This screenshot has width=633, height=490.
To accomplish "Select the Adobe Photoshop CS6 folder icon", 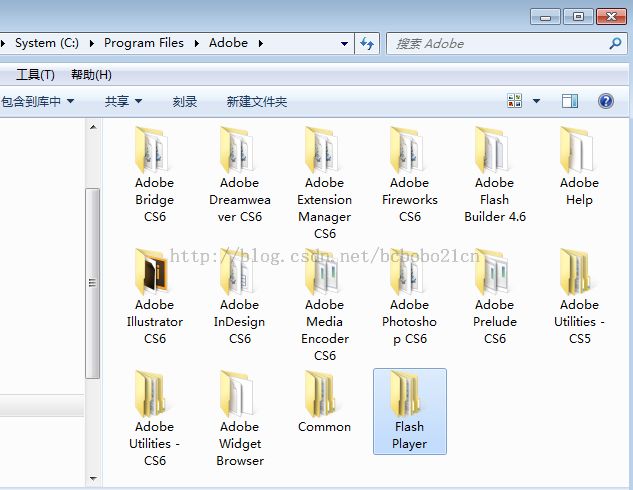I will [407, 272].
